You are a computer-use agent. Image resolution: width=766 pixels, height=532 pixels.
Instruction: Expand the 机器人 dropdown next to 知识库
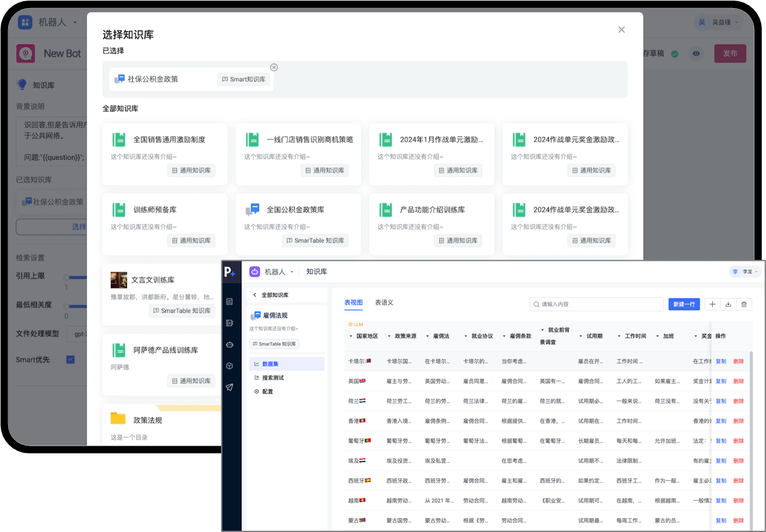tap(292, 272)
